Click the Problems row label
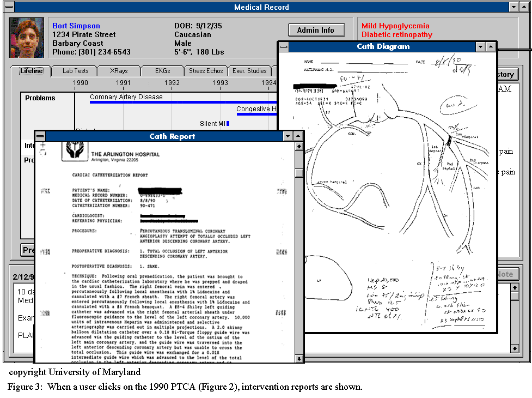 [40, 98]
